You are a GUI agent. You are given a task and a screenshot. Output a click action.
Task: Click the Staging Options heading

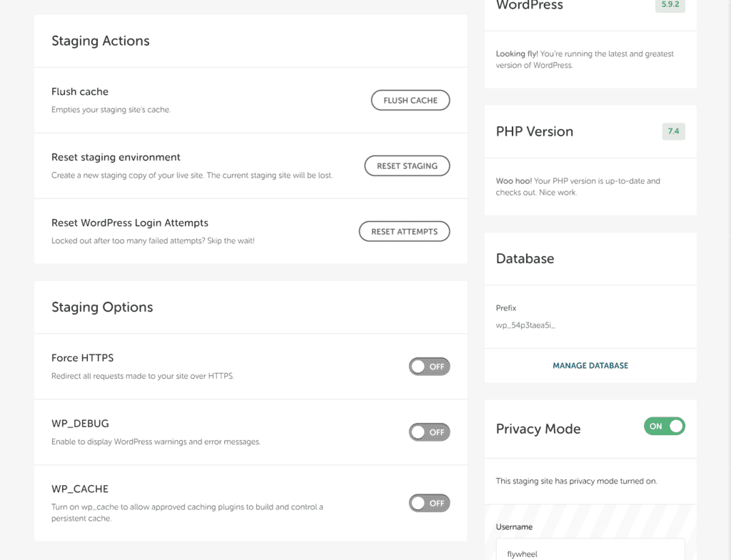click(x=102, y=307)
